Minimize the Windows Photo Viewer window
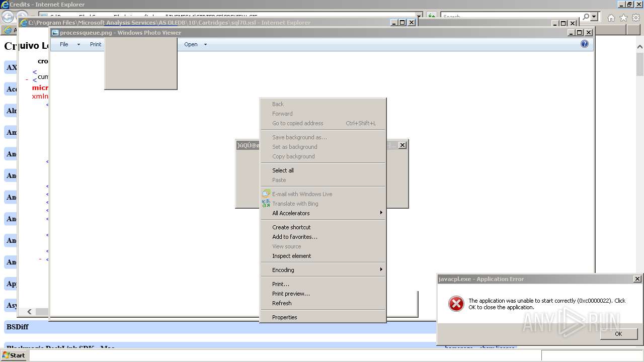Viewport: 644px width, 362px height. pyautogui.click(x=571, y=33)
